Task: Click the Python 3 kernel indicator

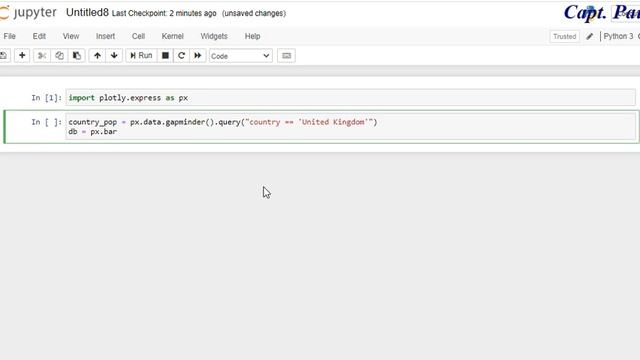Action: [x=618, y=36]
